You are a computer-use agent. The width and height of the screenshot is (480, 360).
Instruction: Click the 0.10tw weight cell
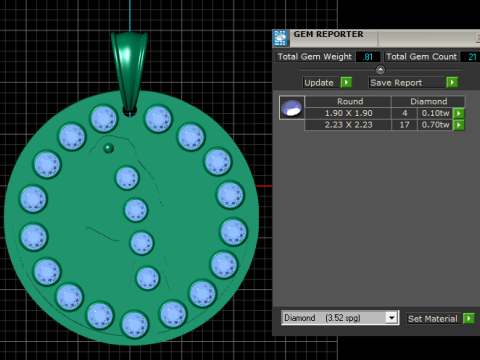[x=435, y=113]
